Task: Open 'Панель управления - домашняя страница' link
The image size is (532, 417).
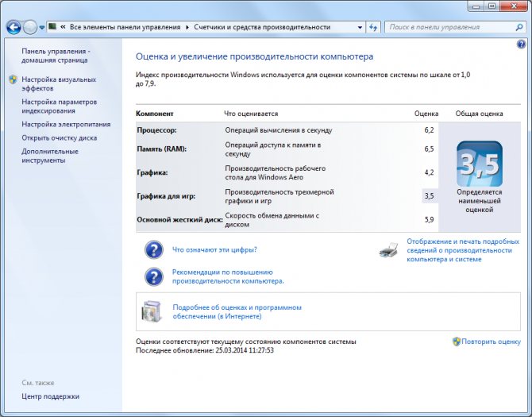Action: (x=56, y=56)
